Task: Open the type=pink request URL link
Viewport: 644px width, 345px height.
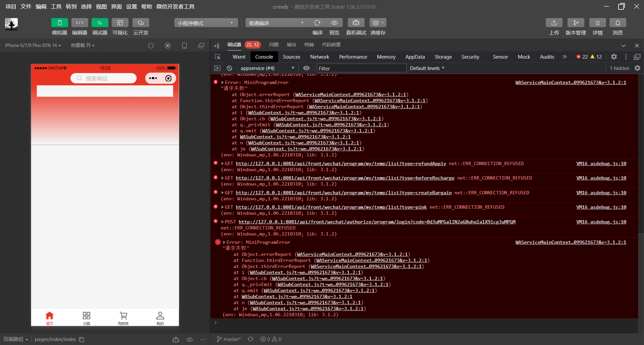Action: coord(331,207)
